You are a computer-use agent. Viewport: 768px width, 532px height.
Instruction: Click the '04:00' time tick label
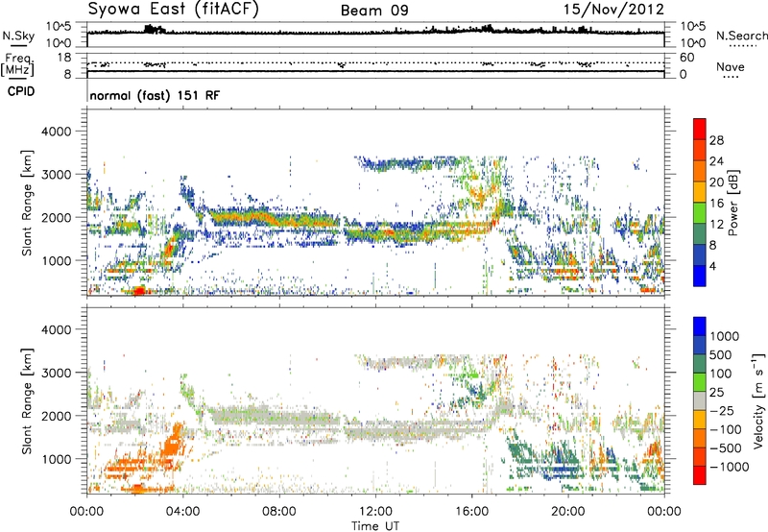[x=182, y=512]
